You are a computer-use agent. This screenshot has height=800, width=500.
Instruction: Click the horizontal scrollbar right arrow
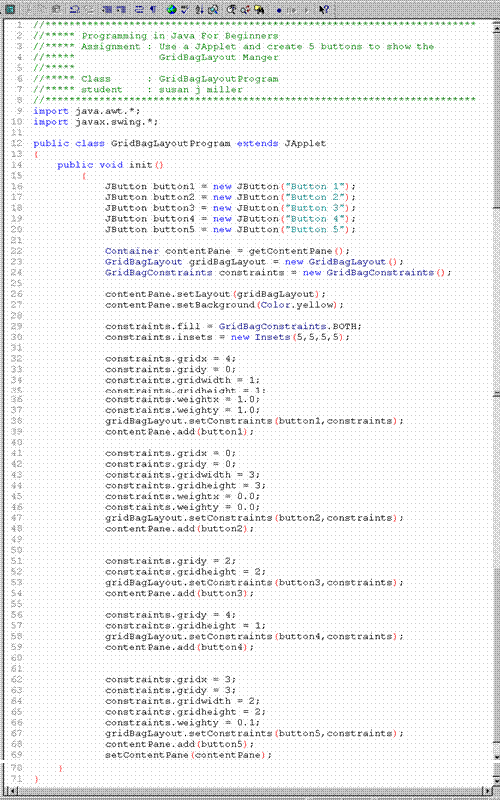click(x=488, y=791)
